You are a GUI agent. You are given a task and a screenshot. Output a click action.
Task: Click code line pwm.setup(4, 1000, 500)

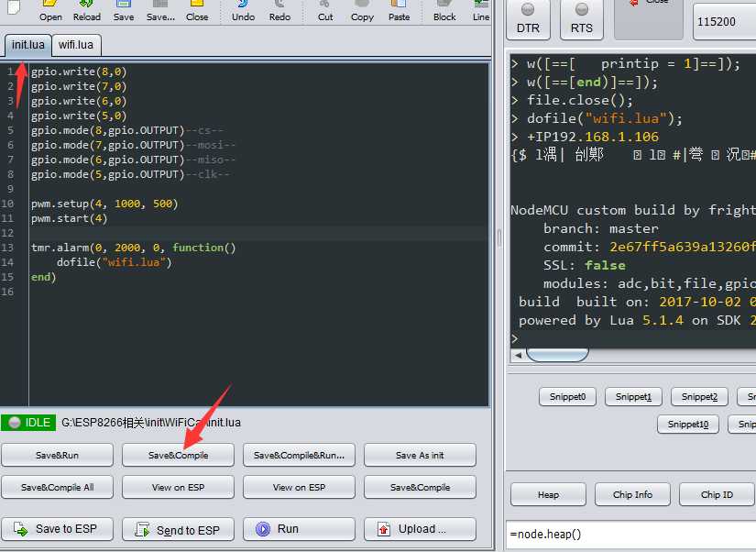coord(104,204)
